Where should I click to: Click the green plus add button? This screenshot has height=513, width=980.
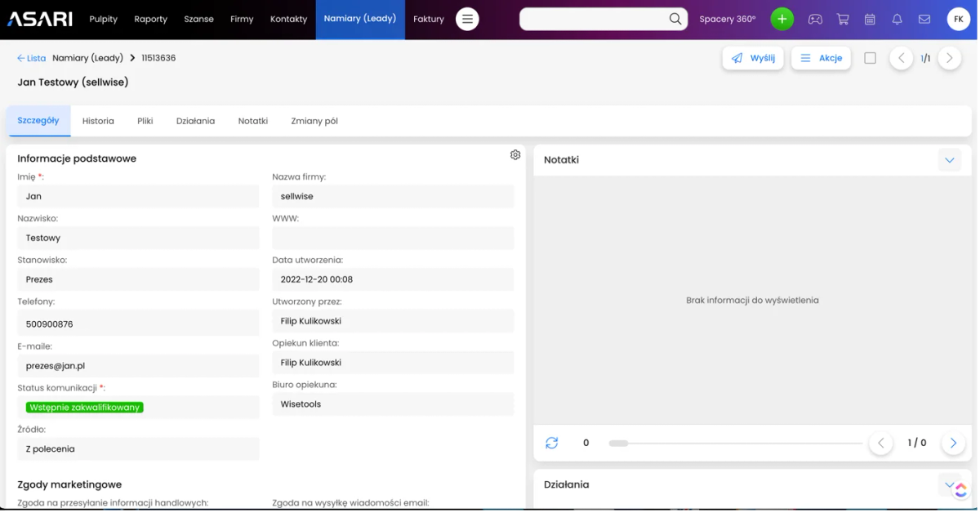pos(782,19)
